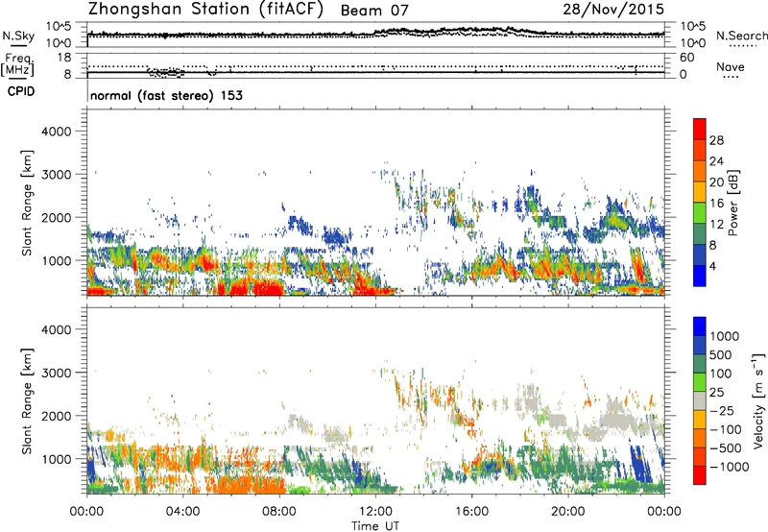The height and width of the screenshot is (532, 768).
Task: Select the "Time UT" axis title
Action: tap(375, 526)
